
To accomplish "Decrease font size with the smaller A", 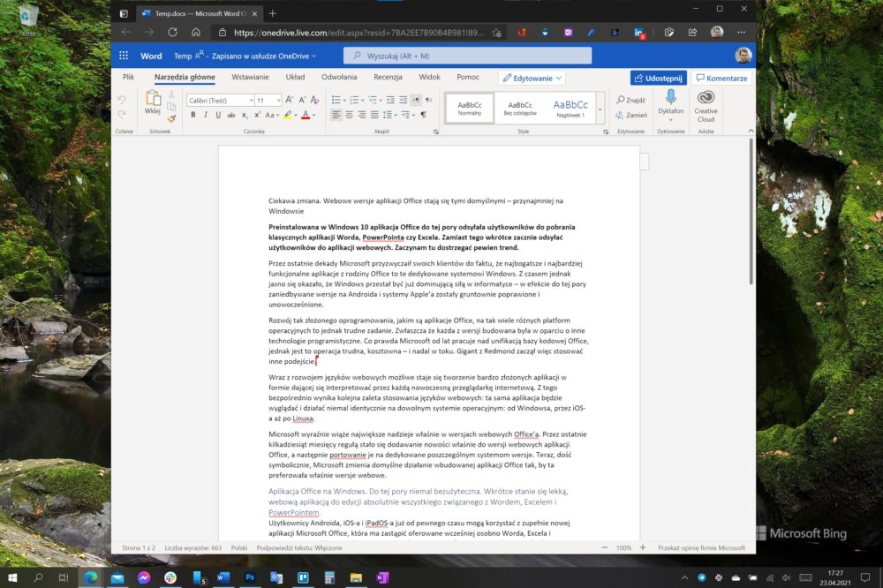I will (x=302, y=100).
